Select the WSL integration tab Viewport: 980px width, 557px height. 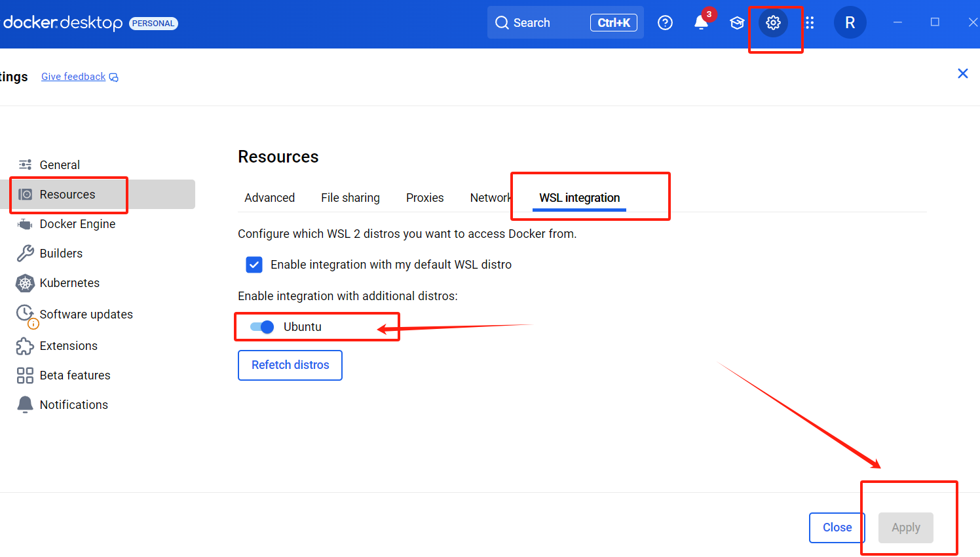579,198
